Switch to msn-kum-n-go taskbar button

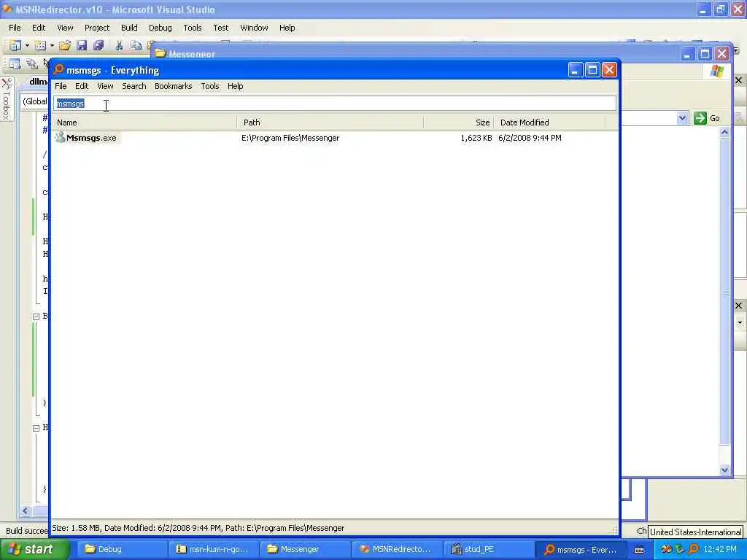click(212, 549)
